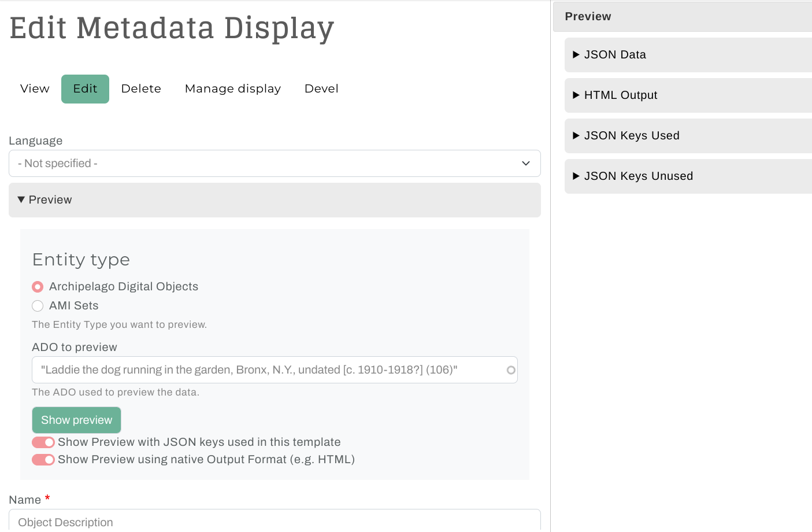Open the Devel tab

[x=321, y=89]
